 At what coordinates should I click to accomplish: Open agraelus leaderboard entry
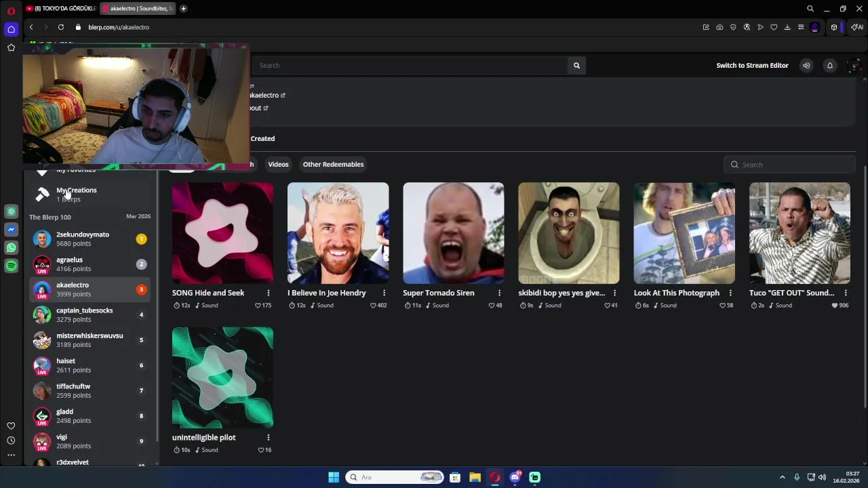90,264
